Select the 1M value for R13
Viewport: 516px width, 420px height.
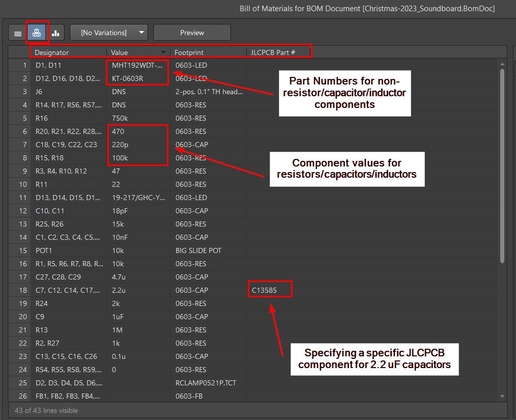point(138,330)
